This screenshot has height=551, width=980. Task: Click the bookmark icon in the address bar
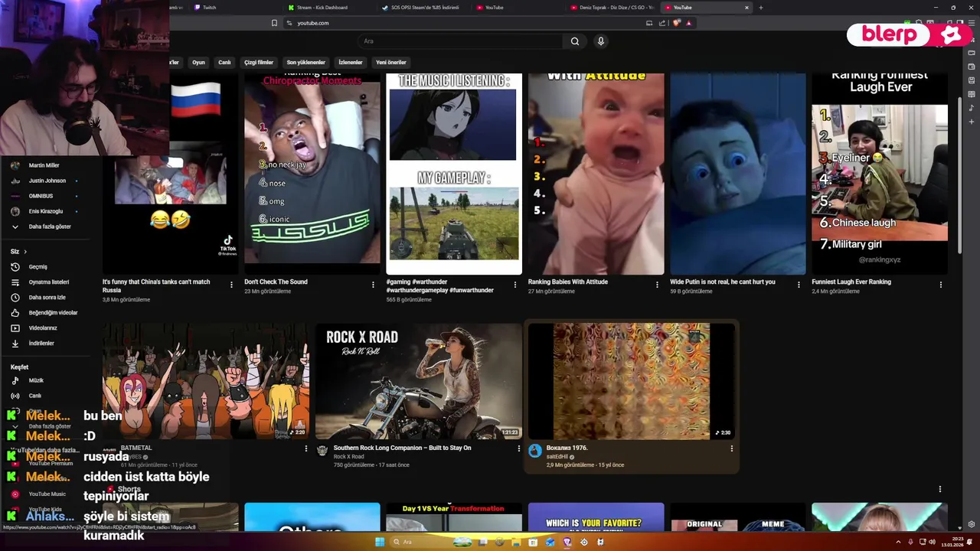click(x=274, y=23)
